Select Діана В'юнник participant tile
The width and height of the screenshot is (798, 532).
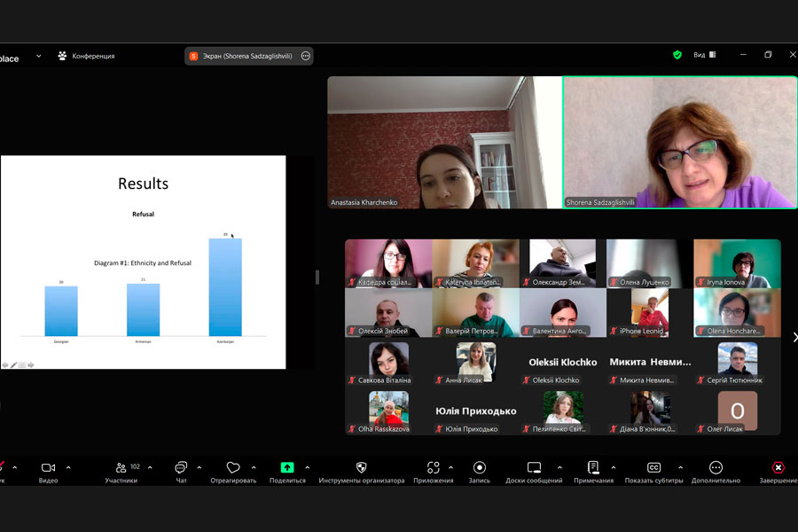[x=650, y=411]
